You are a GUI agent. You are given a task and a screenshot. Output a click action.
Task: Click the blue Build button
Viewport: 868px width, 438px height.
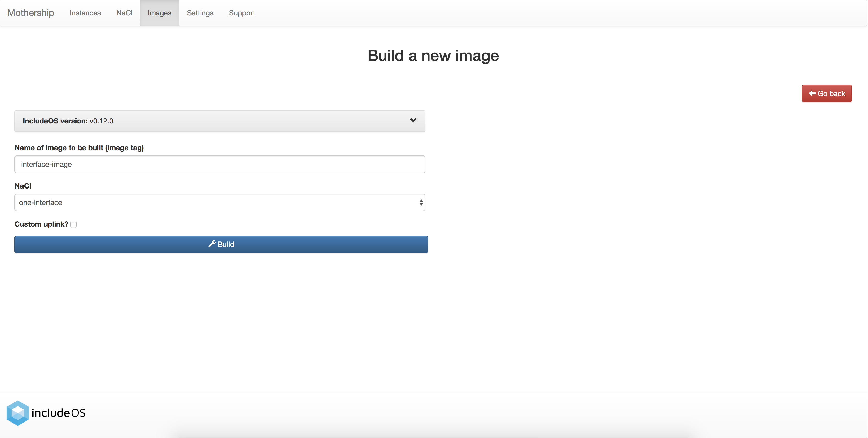point(221,244)
